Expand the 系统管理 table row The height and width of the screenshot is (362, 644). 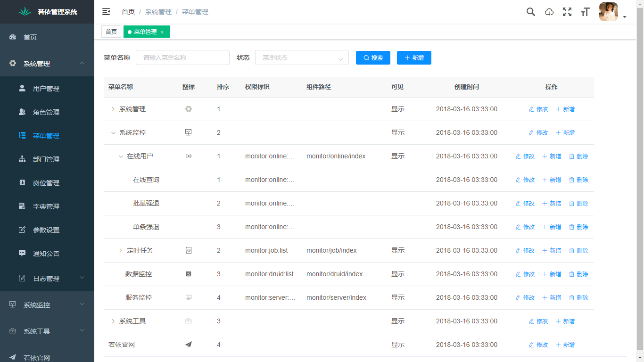pyautogui.click(x=113, y=109)
